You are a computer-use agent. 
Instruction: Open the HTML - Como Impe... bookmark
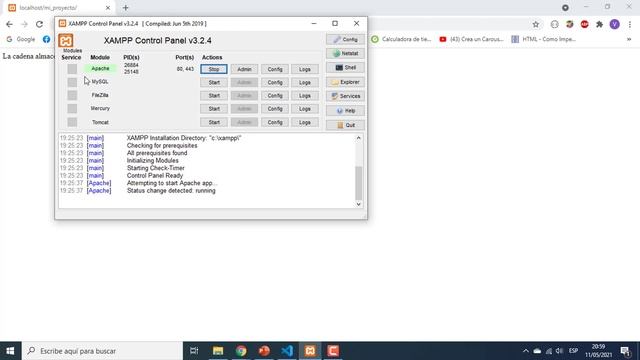tap(544, 39)
